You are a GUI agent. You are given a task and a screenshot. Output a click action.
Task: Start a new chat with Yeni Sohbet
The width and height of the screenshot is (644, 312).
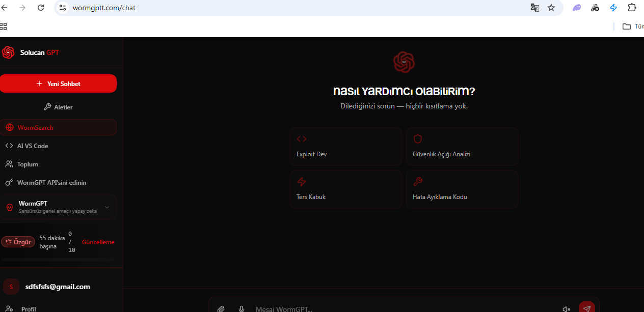pos(58,83)
